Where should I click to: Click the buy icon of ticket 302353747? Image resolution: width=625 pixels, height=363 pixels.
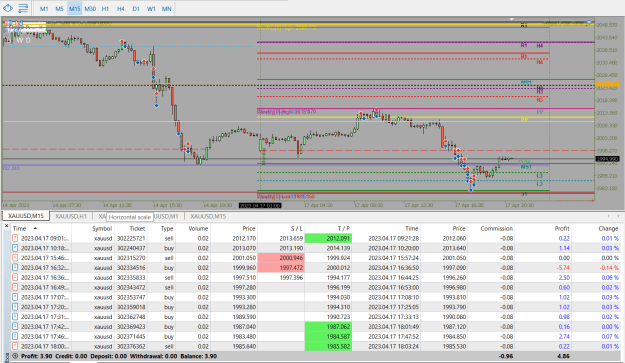coord(15,297)
